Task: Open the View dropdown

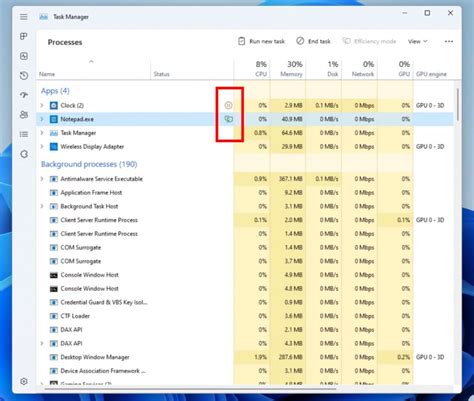Action: (x=417, y=41)
